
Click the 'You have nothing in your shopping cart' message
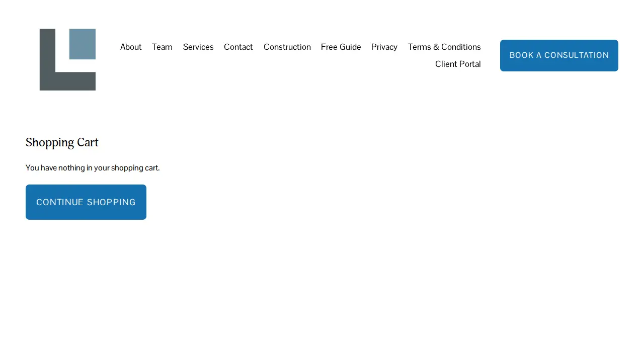(93, 168)
